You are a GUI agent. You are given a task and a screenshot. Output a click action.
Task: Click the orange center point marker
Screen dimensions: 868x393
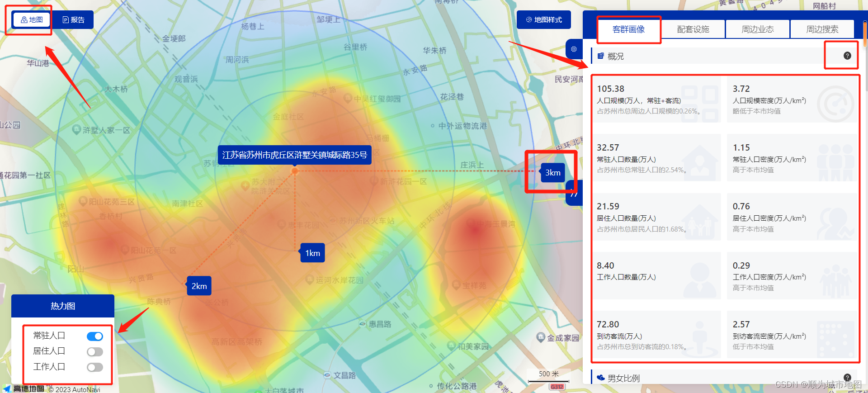pyautogui.click(x=295, y=171)
